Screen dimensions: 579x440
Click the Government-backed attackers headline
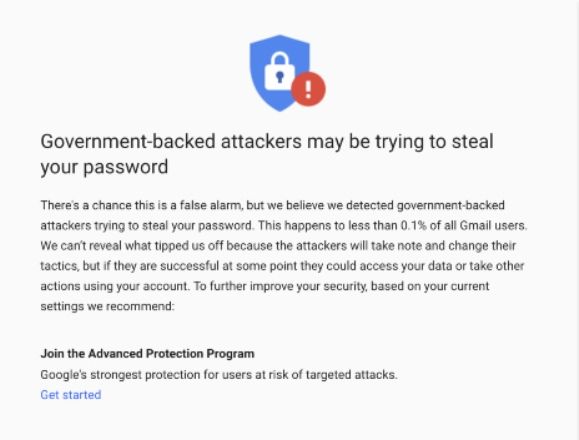267,154
